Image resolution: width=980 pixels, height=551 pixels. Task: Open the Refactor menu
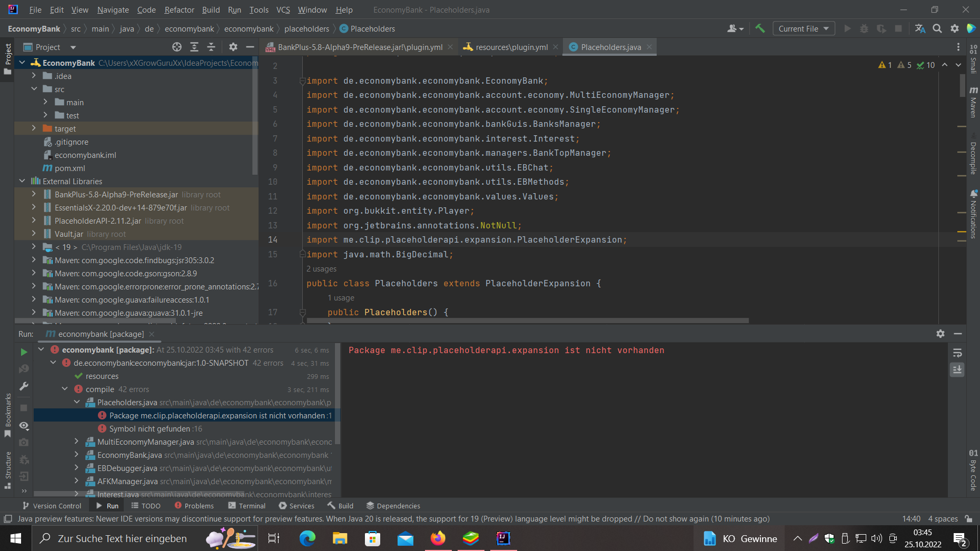point(179,9)
